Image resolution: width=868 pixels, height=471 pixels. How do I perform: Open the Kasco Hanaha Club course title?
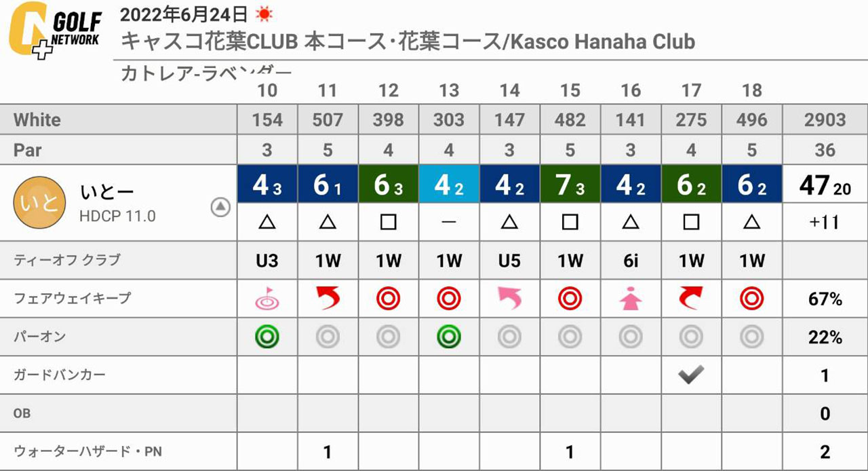(x=408, y=41)
